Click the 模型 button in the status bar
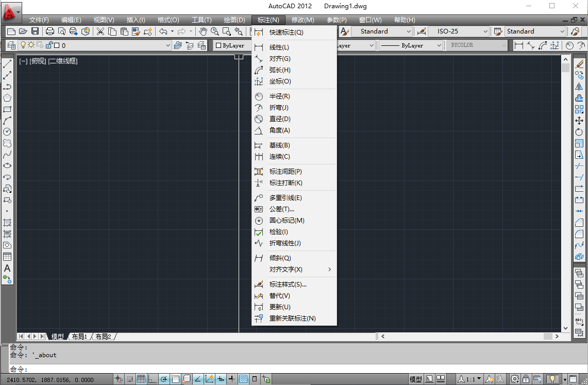This screenshot has height=385, width=588. 415,379
